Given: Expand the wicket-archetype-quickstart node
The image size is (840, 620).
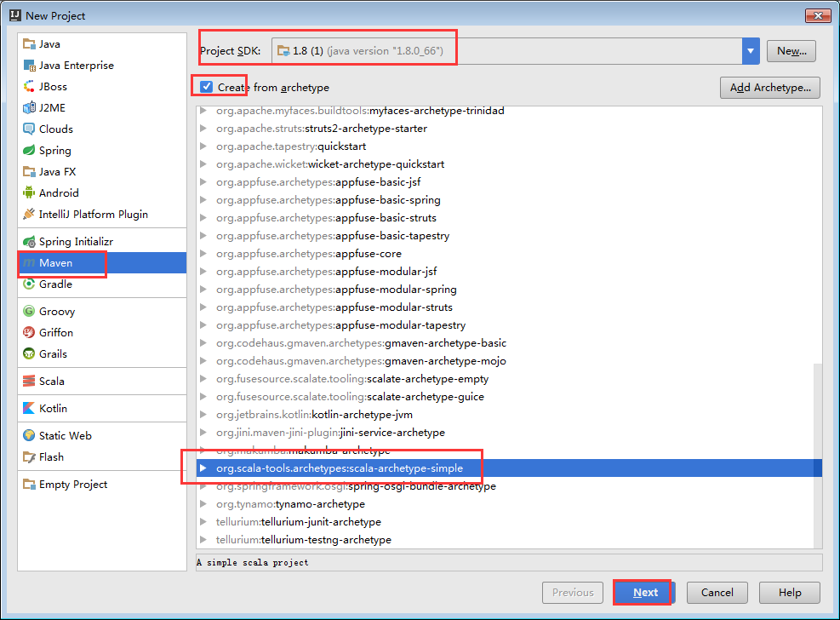Looking at the screenshot, I should click(203, 164).
